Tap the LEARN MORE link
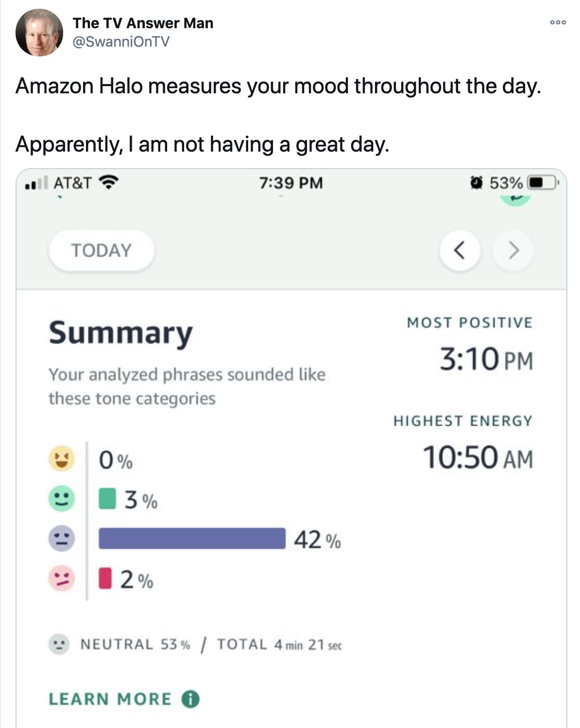This screenshot has height=728, width=580. (x=110, y=699)
